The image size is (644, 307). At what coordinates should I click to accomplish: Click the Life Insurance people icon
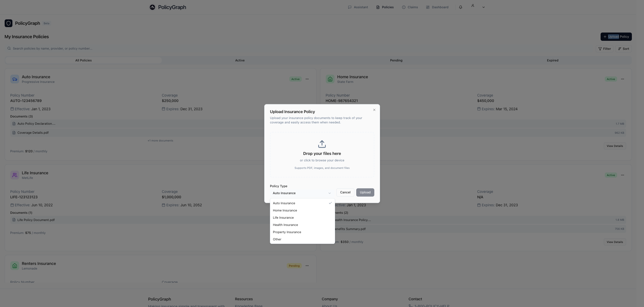tap(15, 175)
